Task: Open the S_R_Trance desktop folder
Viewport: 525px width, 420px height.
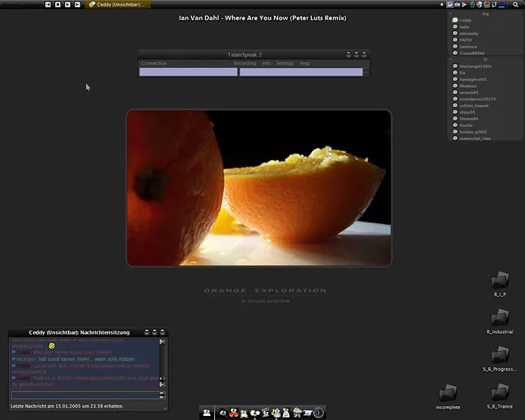Action: coord(500,395)
